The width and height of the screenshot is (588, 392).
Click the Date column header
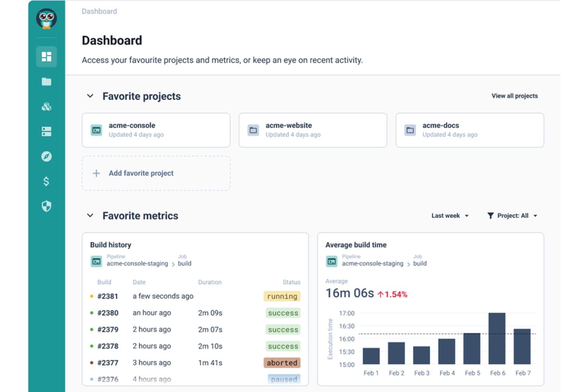point(139,282)
